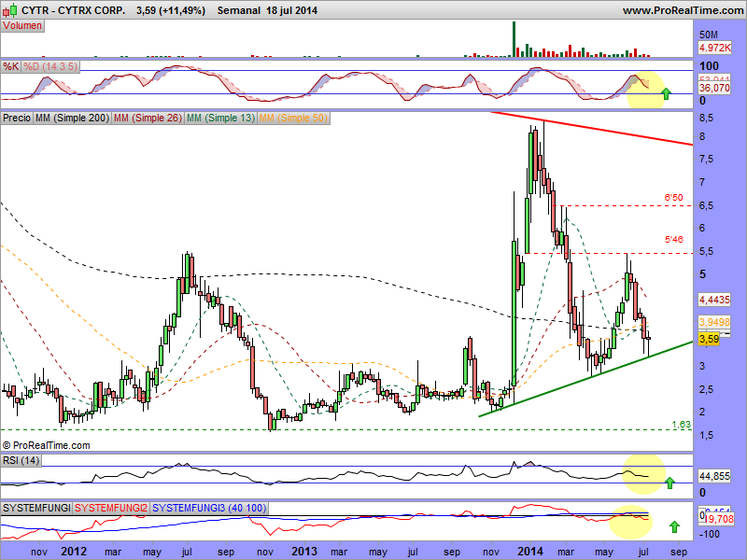747x560 pixels.
Task: Click the 3,9498 moving average value tag
Action: click(714, 322)
